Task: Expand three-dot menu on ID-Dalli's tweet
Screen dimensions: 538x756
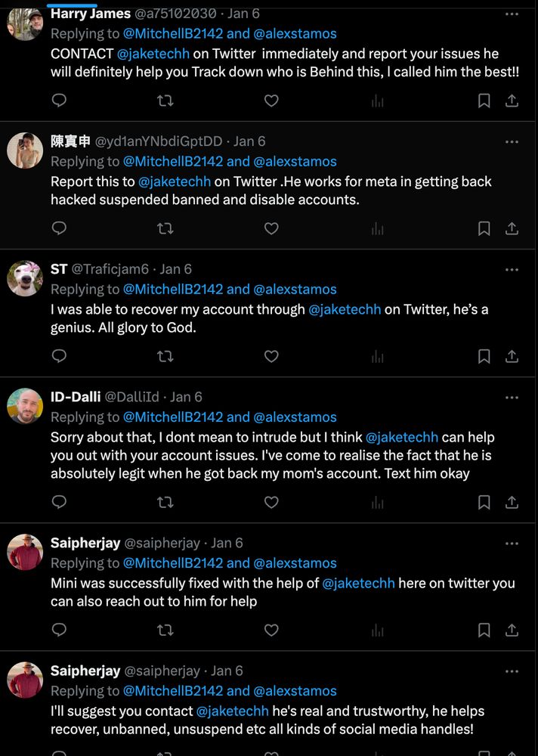Action: click(x=512, y=397)
